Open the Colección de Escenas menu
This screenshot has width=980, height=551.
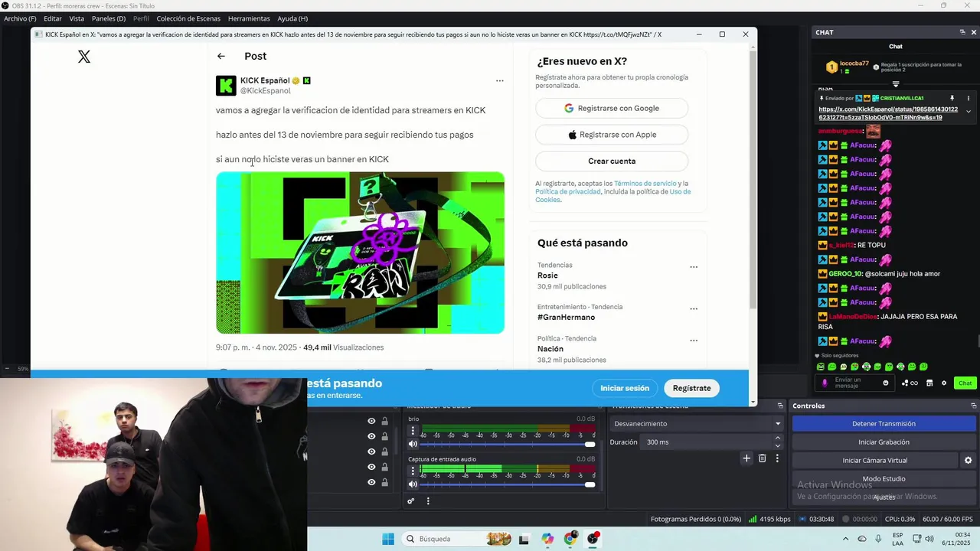point(188,18)
